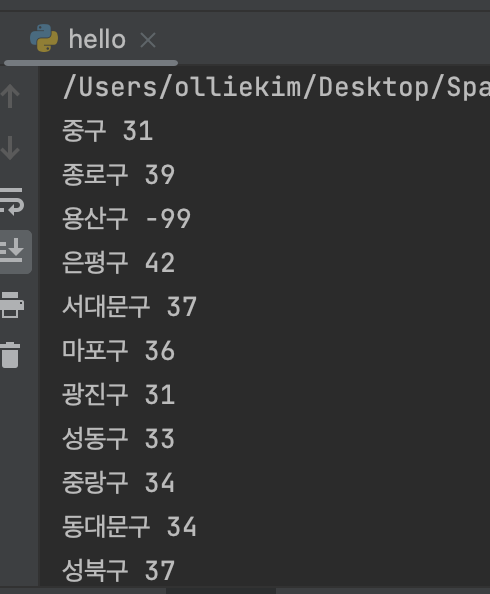490x594 pixels.
Task: Close the hello run tab
Action: tap(148, 40)
